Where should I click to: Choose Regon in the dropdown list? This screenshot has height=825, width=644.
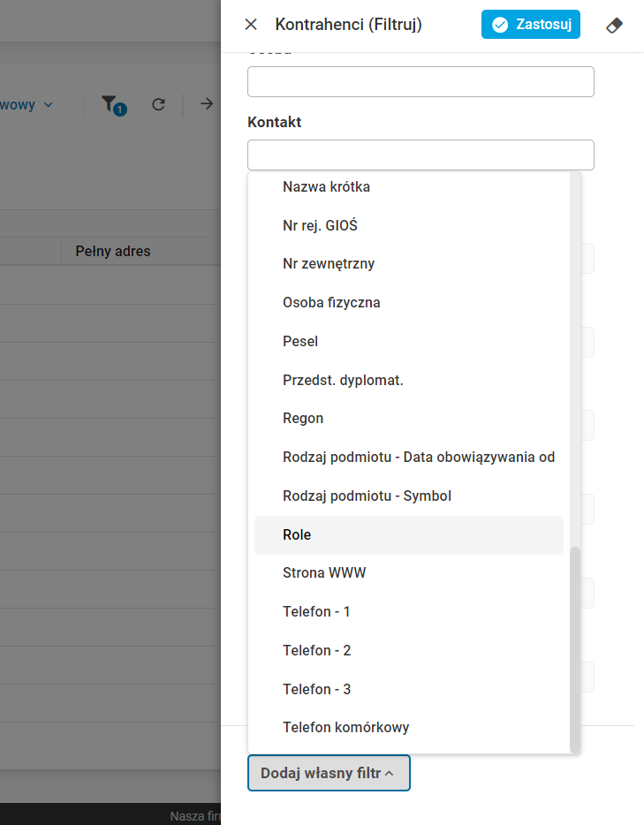point(303,419)
